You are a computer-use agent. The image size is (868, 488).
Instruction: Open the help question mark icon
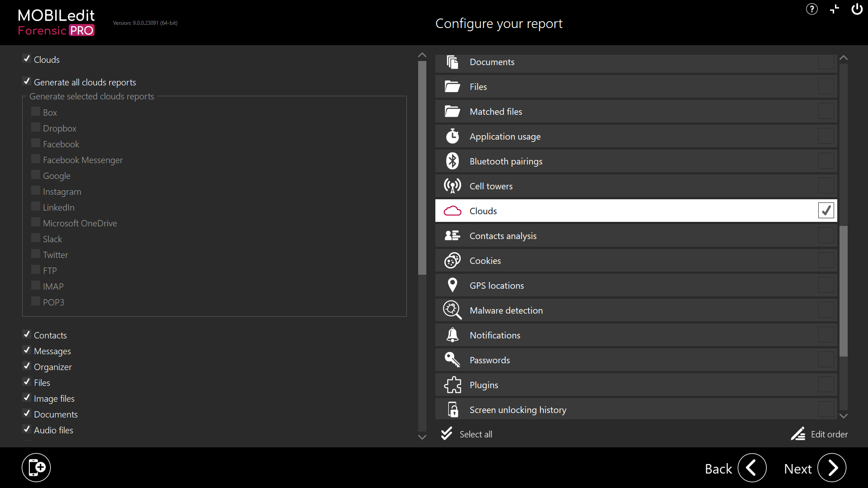coord(812,9)
